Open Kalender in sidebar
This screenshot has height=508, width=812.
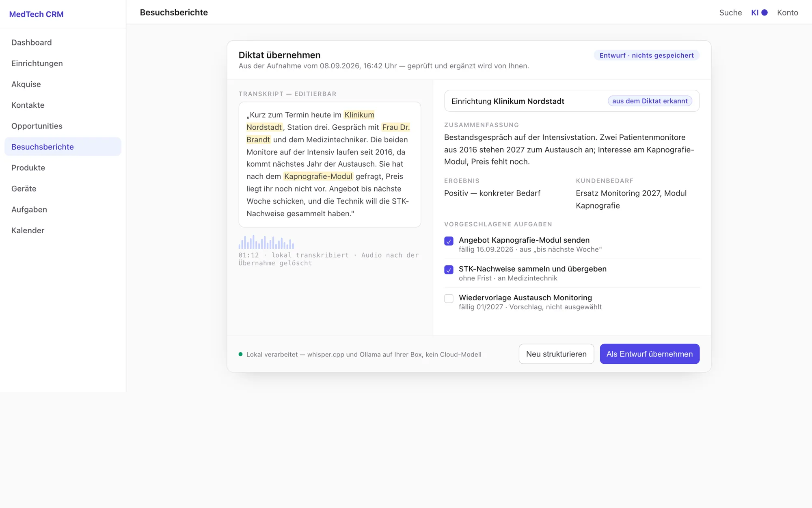[63, 230]
